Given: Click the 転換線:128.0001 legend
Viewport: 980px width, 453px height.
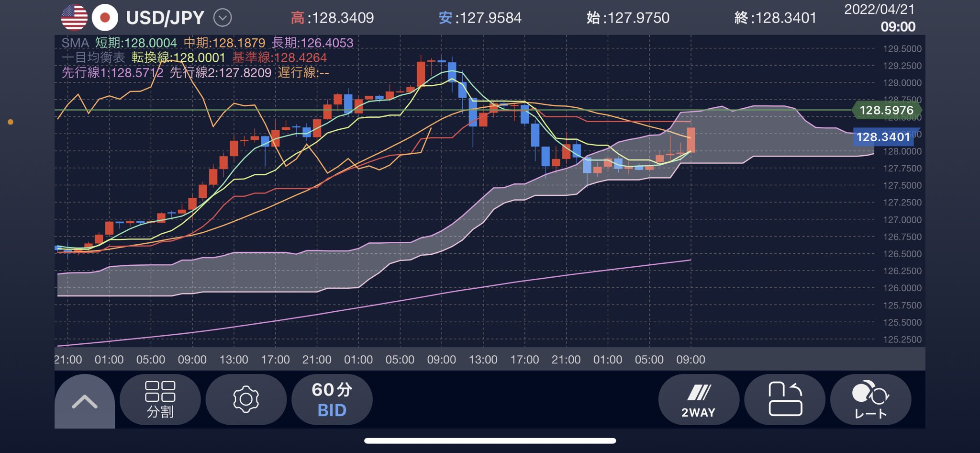Looking at the screenshot, I should 178,58.
